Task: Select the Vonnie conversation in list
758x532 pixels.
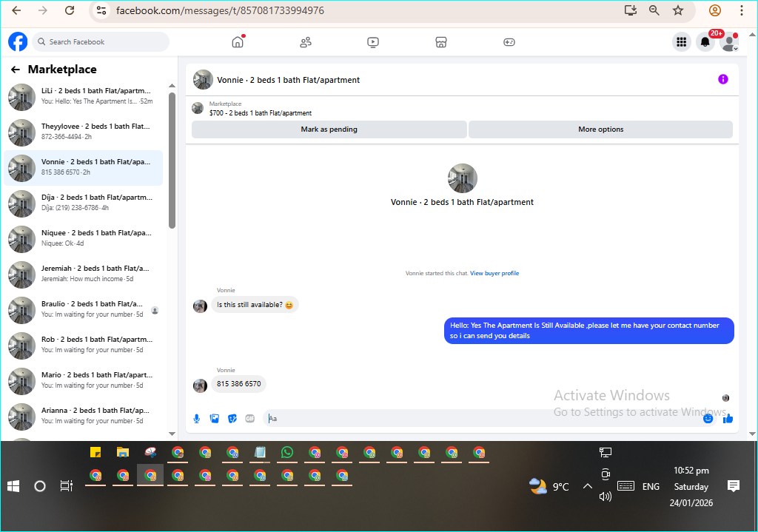Action: pyautogui.click(x=84, y=168)
